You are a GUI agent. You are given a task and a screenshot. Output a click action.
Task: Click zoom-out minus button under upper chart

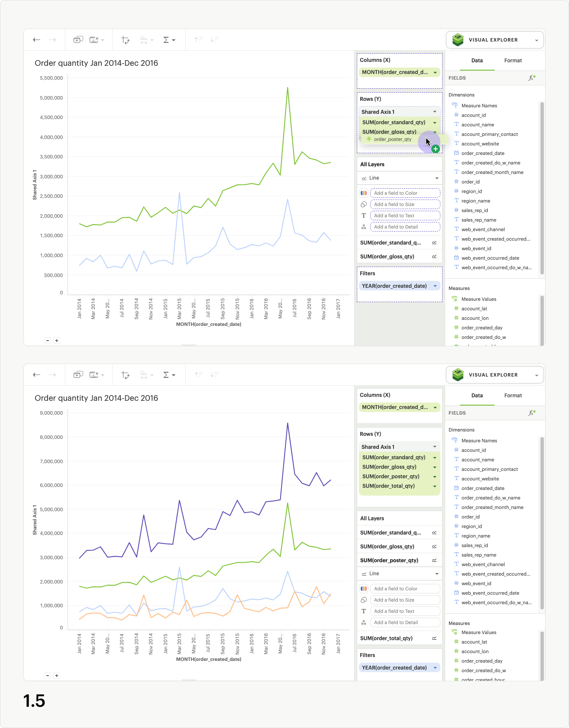tap(48, 341)
